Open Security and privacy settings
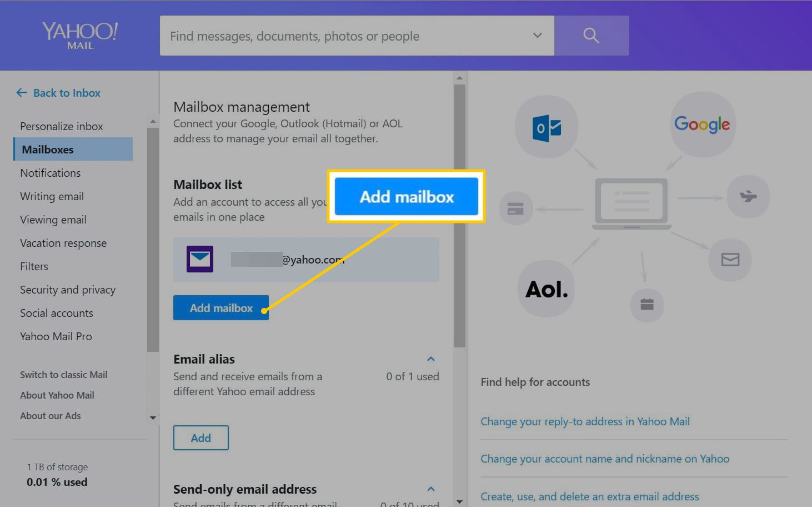 [68, 290]
